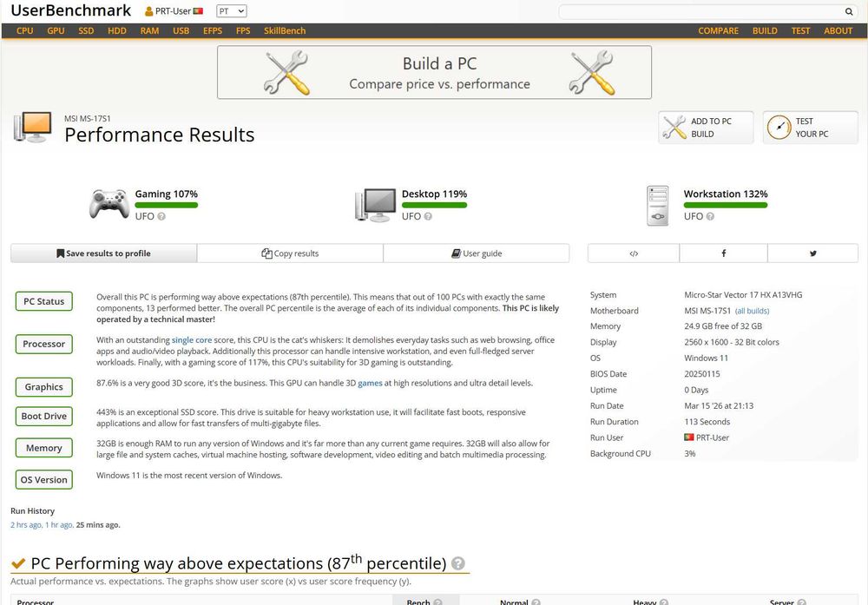Viewport: 868px width, 605px height.
Task: Click the Workstation 132% green bar
Action: pyautogui.click(x=725, y=206)
